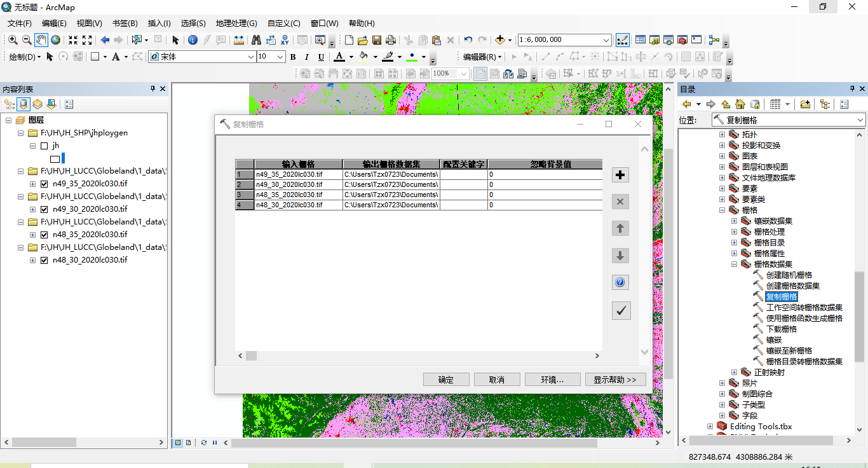
Task: Open the Identify tool
Action: point(192,39)
